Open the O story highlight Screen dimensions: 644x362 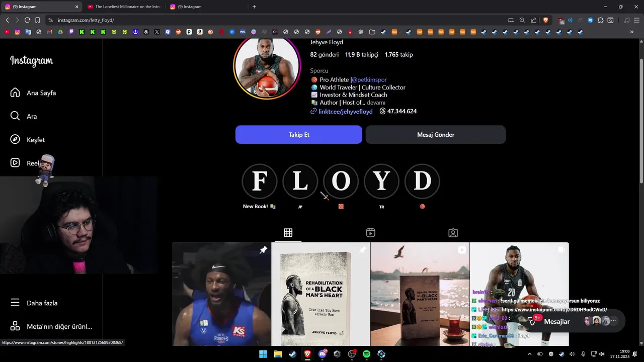click(x=341, y=181)
